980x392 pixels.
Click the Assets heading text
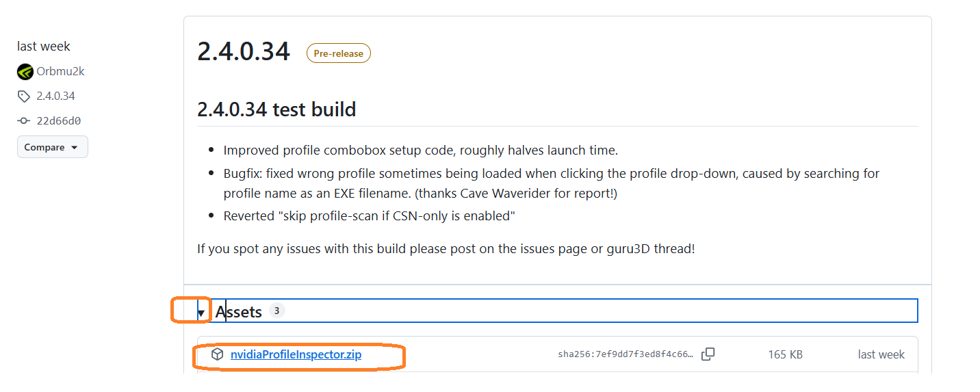point(239,312)
